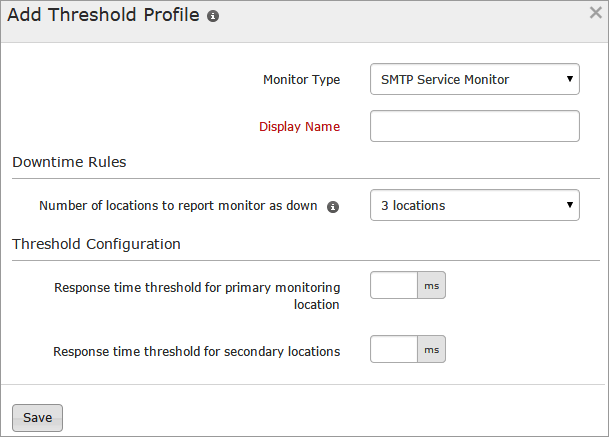Click into the Display Name text field

pos(474,127)
